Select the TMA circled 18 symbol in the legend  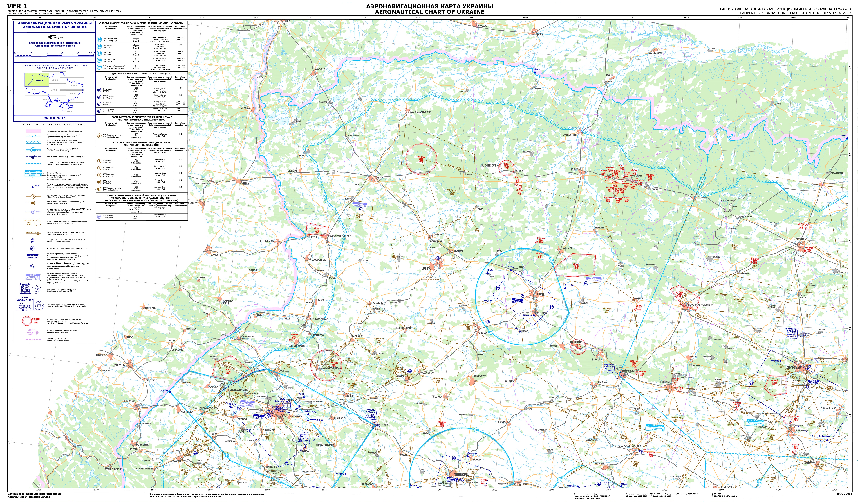click(33, 150)
